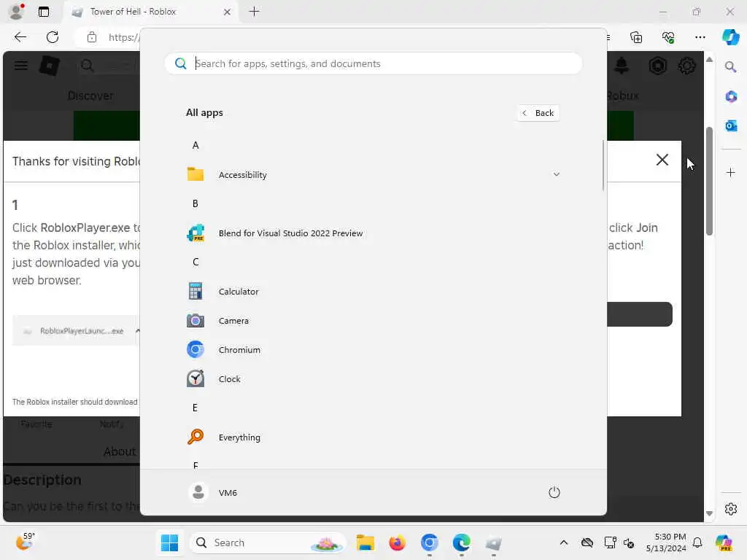Open the Roblox icon on taskbar
The height and width of the screenshot is (560, 747).
pos(494,542)
